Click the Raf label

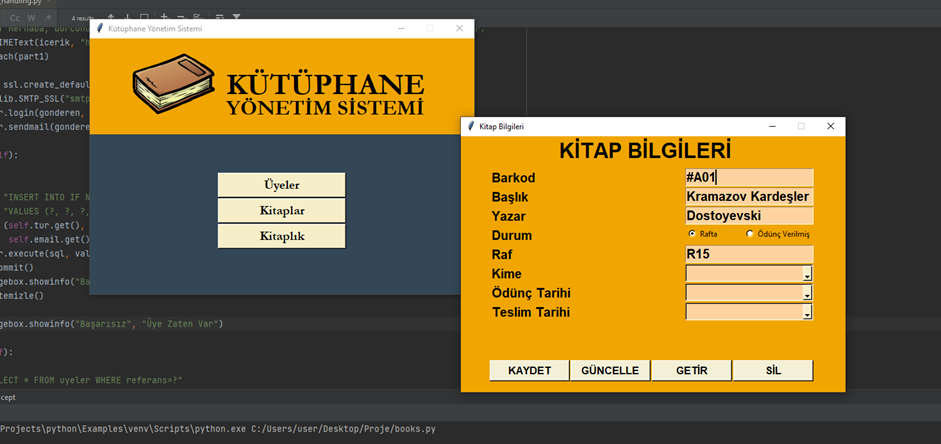point(502,254)
